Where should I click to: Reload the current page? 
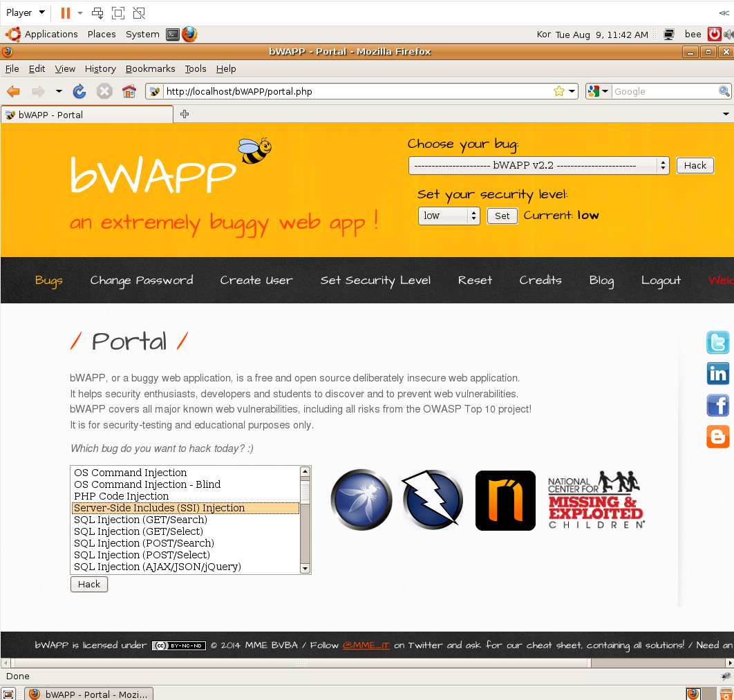pyautogui.click(x=79, y=91)
